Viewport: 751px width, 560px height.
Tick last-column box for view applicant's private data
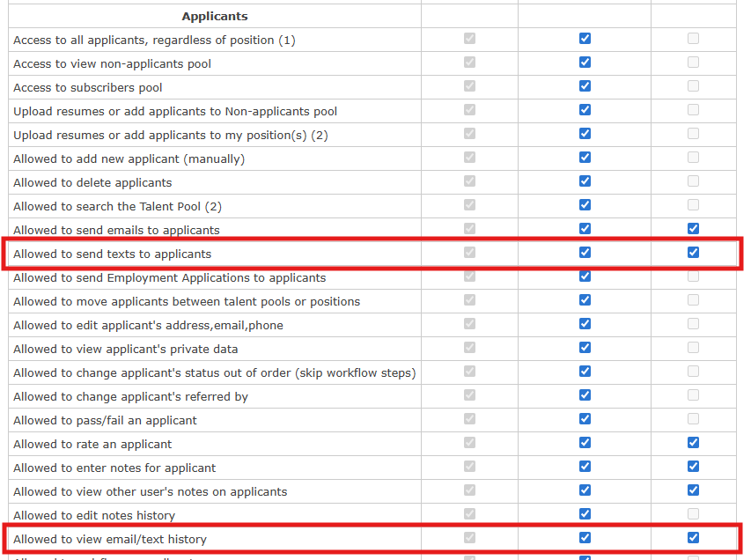click(693, 348)
